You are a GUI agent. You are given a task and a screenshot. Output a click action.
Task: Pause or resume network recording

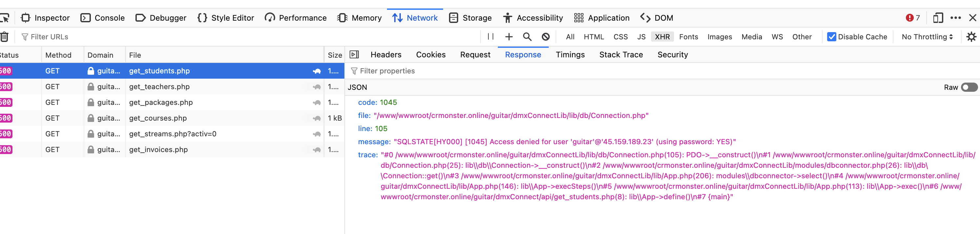coord(490,37)
